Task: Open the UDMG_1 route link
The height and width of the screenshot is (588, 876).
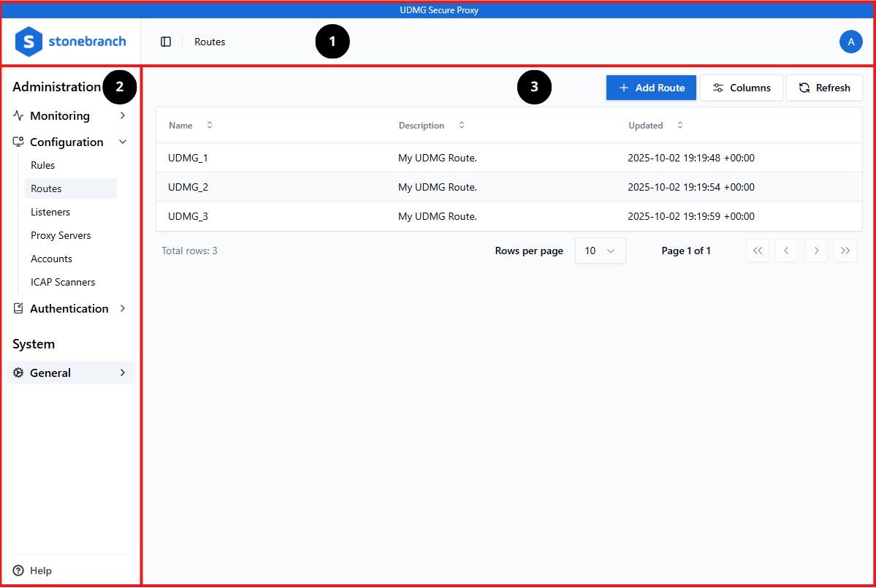Action: pos(187,157)
